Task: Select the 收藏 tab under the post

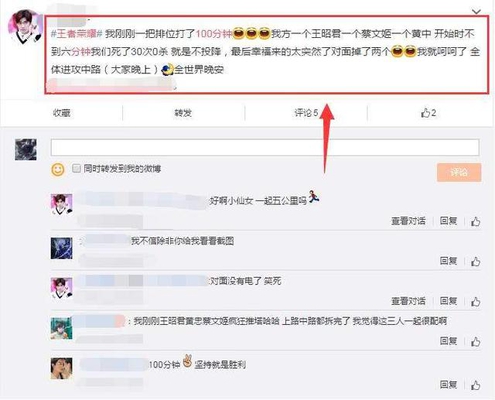Action: pos(62,113)
